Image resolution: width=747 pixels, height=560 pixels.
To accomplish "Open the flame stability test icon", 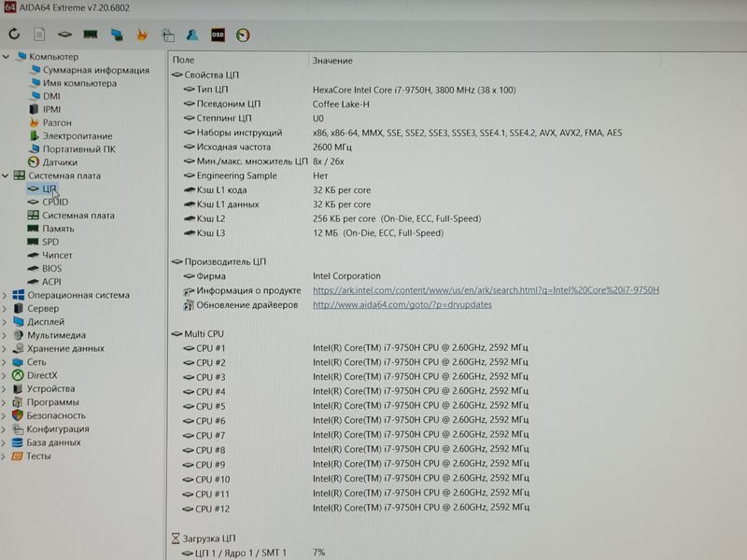I will (x=142, y=35).
